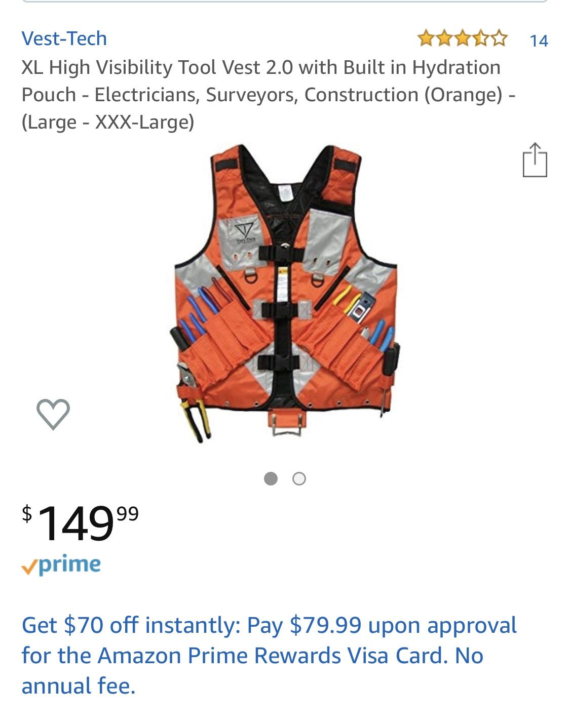Tap the empty fifth rating star
This screenshot has height=728, width=570.
pos(499,38)
